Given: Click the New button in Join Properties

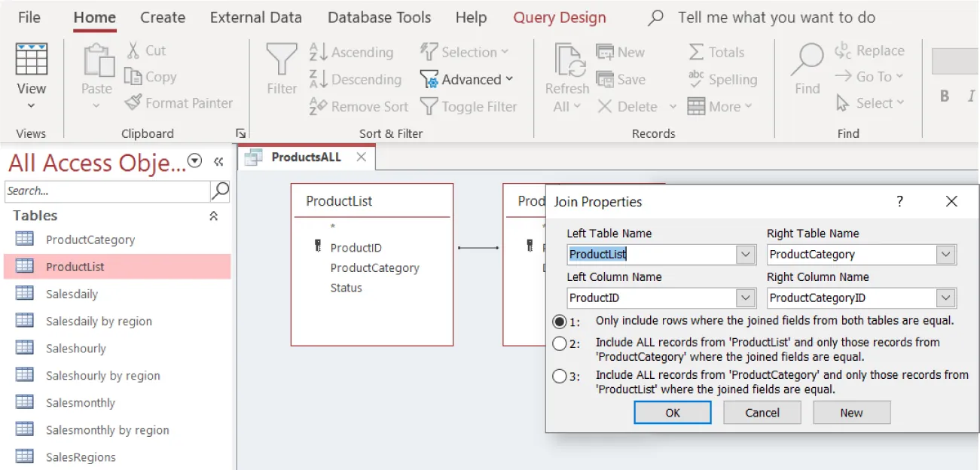Looking at the screenshot, I should (x=851, y=412).
